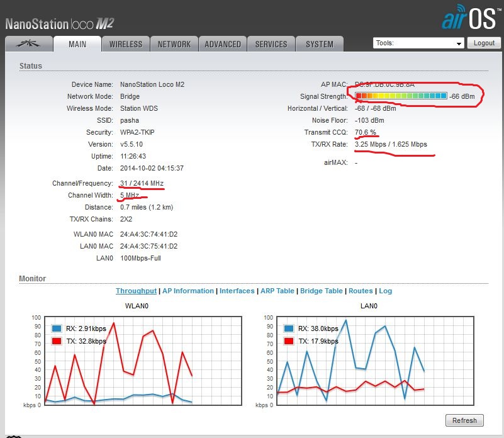This screenshot has width=504, height=438.
Task: Click the Noise Floor value -103 dBm
Action: 369,120
